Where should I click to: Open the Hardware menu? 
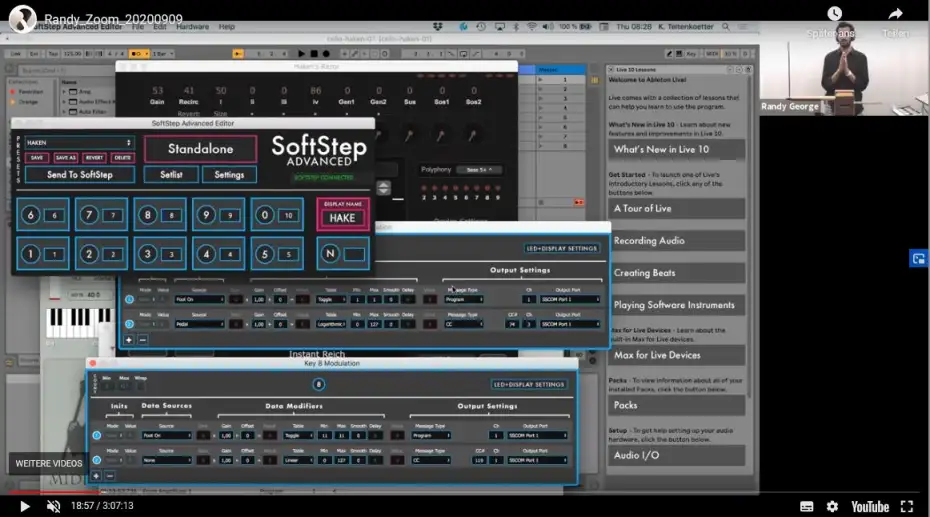[x=193, y=27]
